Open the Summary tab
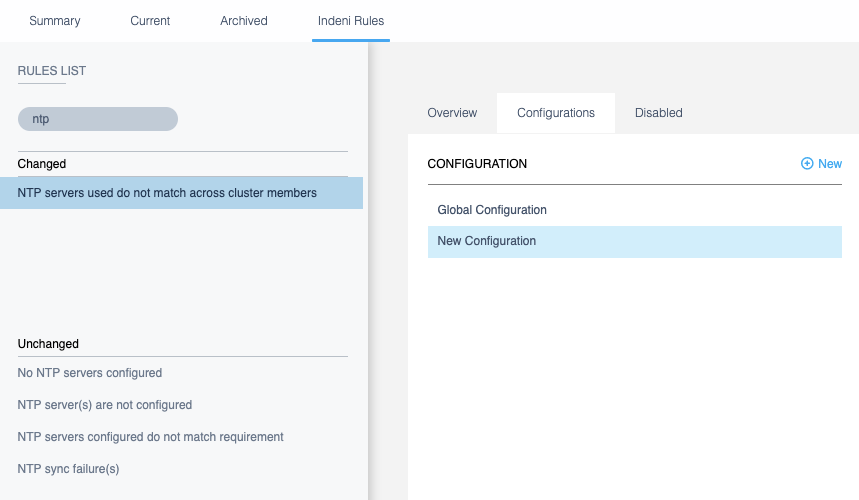 [x=55, y=21]
